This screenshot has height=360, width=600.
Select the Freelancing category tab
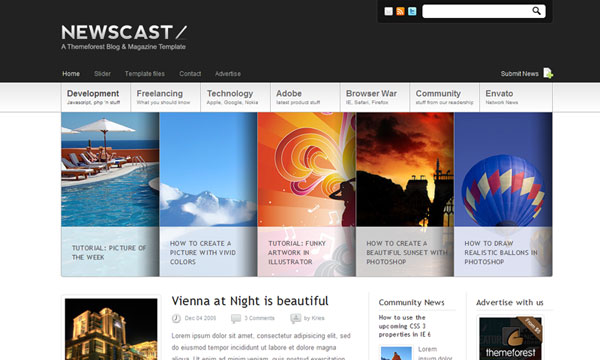tap(165, 97)
